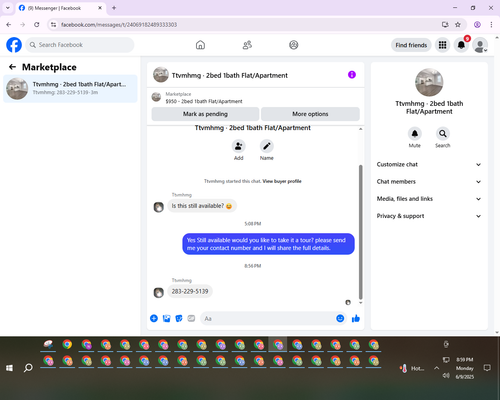
Task: Select the Ttvmhmg conversation in list
Action: pos(70,89)
